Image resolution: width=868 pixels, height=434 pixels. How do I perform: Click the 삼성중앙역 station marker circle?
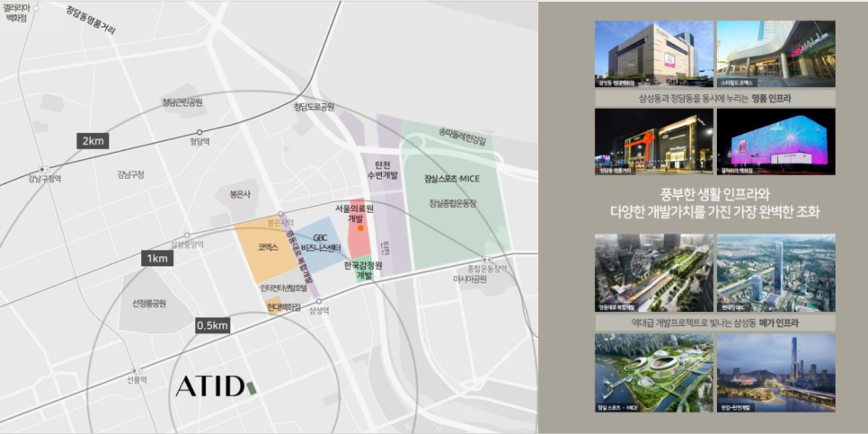[x=187, y=235]
